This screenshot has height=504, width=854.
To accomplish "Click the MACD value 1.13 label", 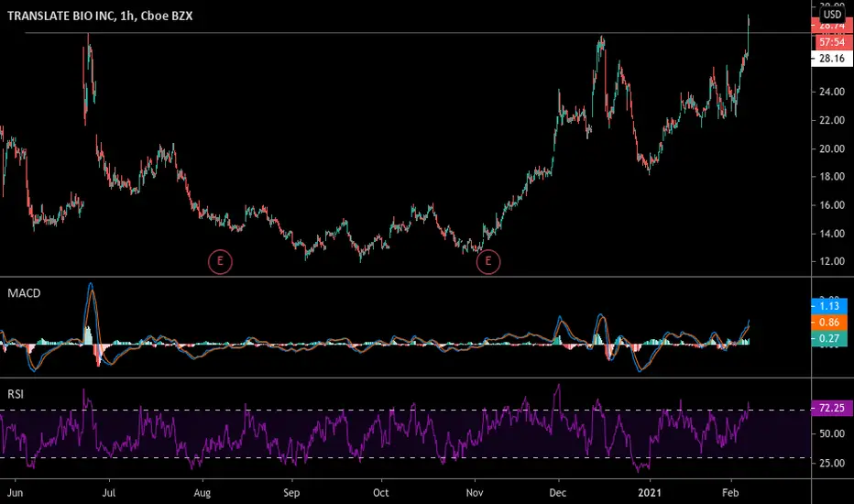I will pyautogui.click(x=829, y=306).
